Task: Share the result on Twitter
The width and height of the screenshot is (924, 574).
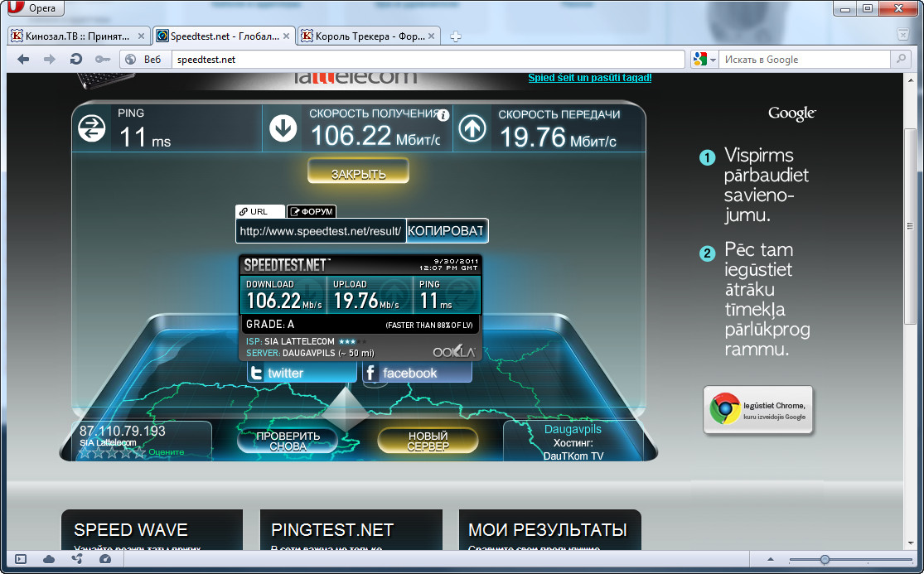Action: (302, 373)
